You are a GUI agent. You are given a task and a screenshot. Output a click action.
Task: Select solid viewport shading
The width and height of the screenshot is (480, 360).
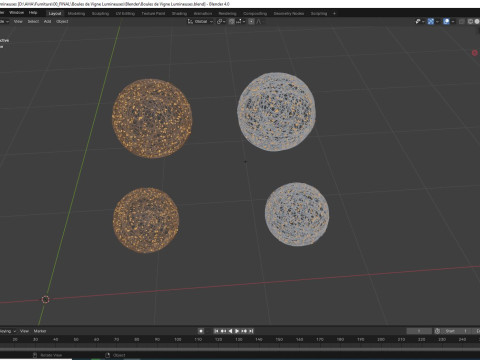tap(477, 21)
